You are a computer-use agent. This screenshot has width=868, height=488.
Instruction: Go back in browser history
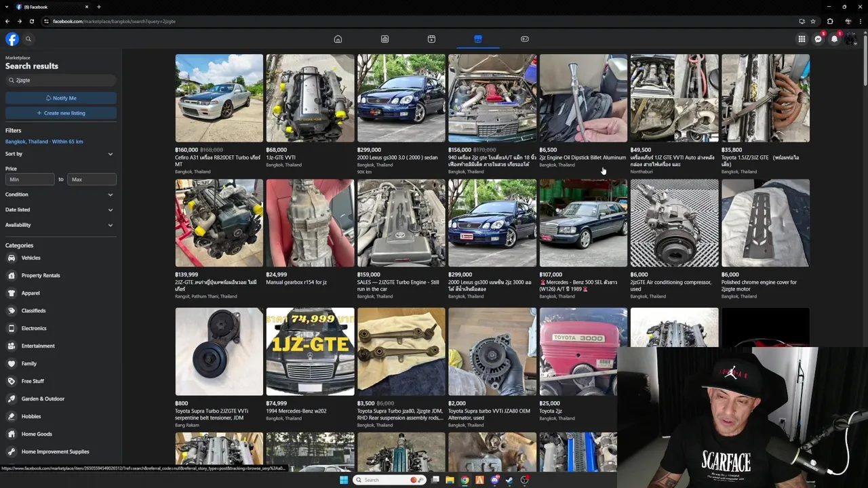coord(7,21)
